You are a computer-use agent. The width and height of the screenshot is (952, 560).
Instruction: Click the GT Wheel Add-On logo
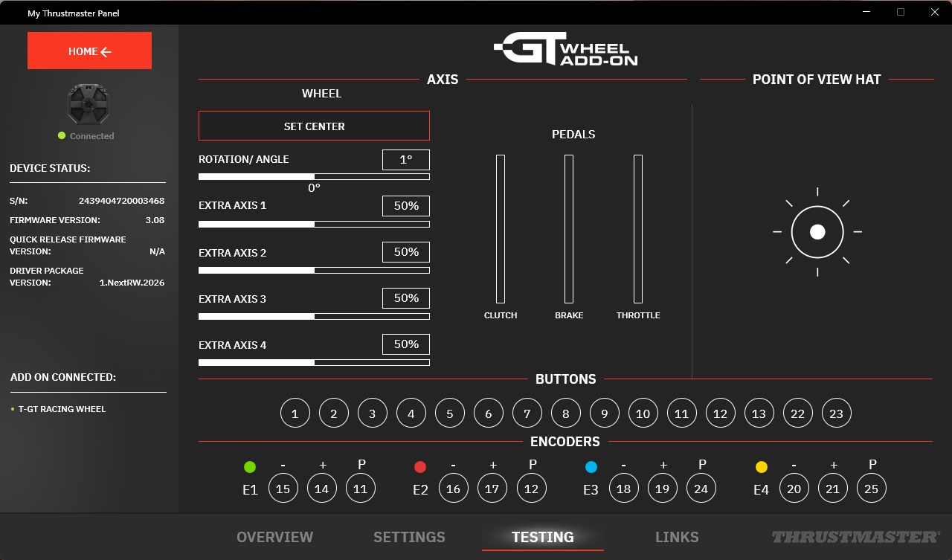tap(565, 49)
